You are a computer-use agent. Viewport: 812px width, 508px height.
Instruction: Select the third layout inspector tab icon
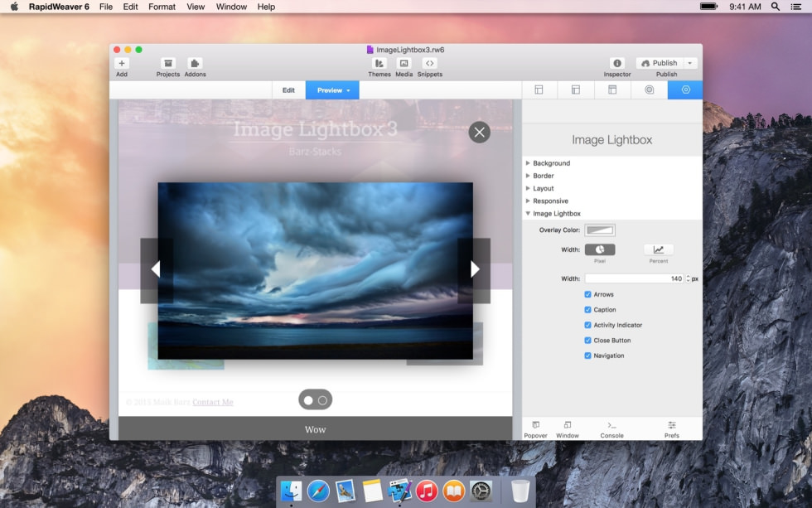612,90
